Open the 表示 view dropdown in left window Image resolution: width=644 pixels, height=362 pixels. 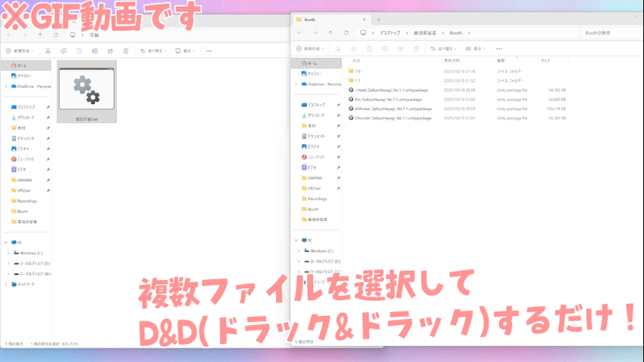(186, 51)
